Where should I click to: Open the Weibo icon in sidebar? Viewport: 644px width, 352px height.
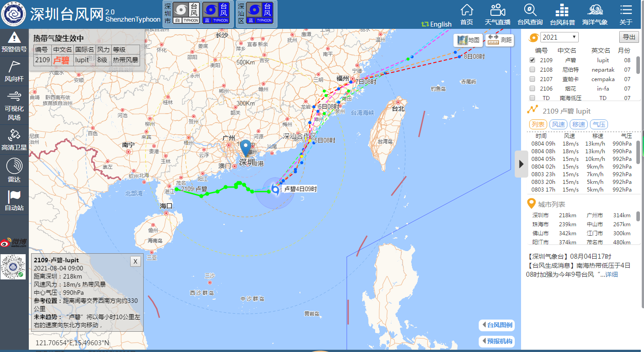[13, 242]
